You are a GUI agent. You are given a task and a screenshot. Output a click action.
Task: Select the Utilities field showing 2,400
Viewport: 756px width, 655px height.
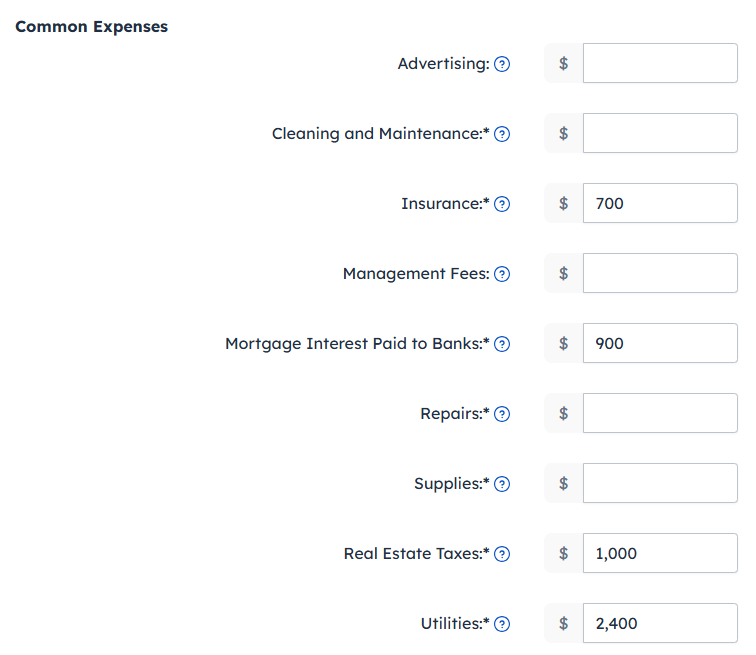pyautogui.click(x=660, y=623)
